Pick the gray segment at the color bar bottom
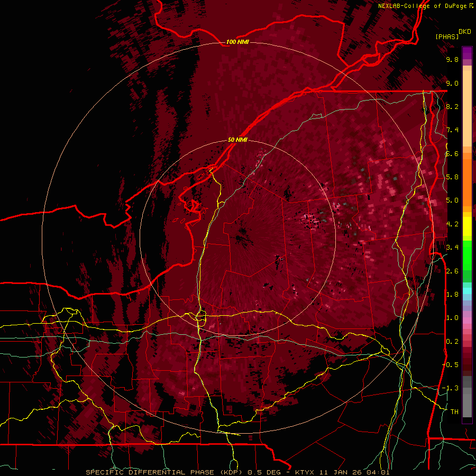This screenshot has width=476, height=476. click(x=467, y=405)
